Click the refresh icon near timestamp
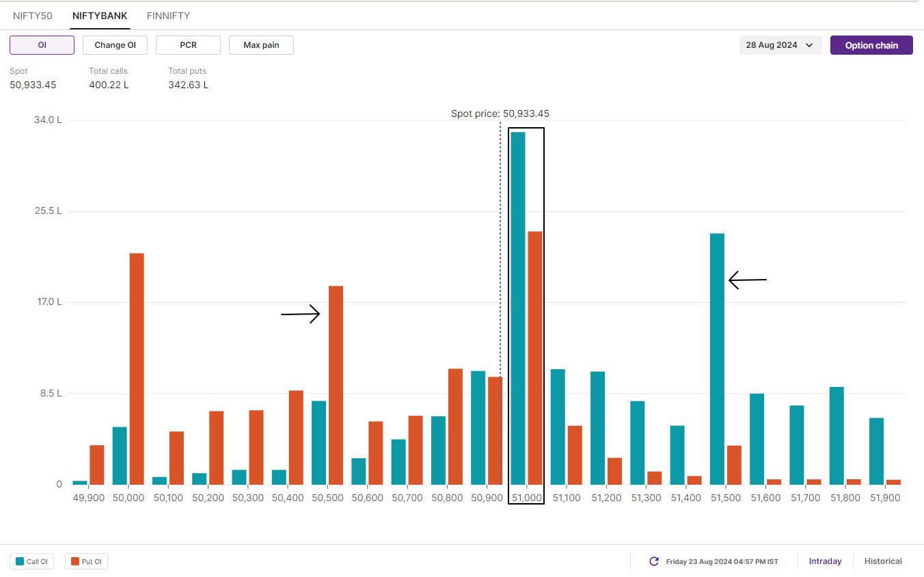The image size is (924, 577). [654, 561]
